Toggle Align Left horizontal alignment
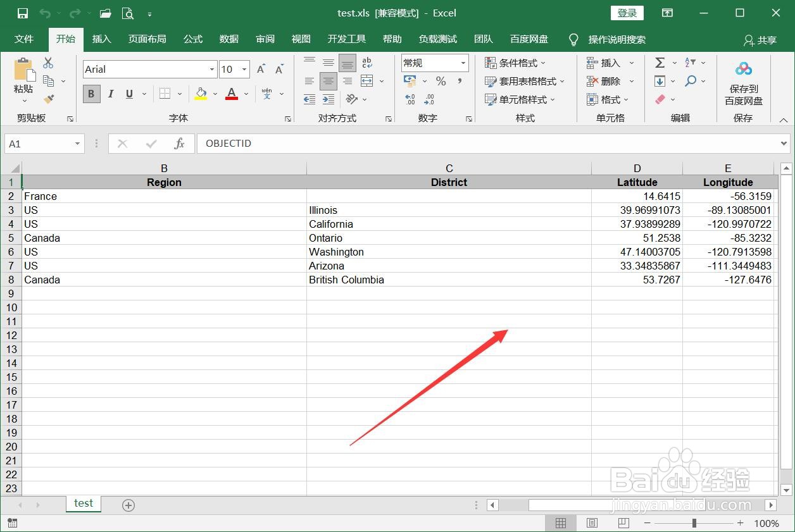This screenshot has height=532, width=795. pyautogui.click(x=310, y=81)
